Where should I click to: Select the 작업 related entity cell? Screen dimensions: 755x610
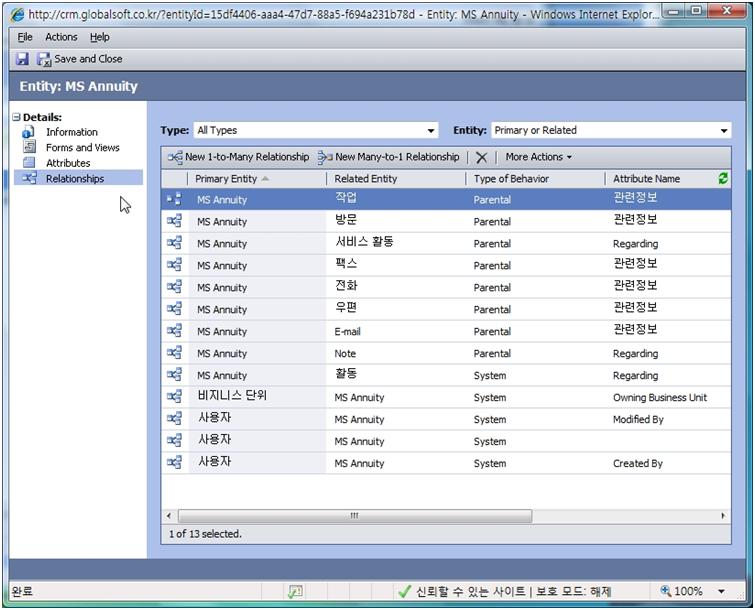coord(346,198)
